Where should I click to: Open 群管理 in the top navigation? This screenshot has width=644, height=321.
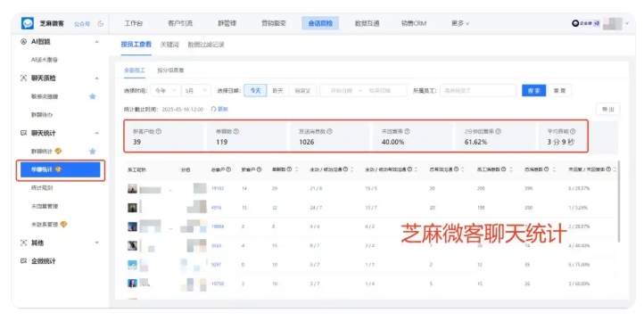[x=227, y=24]
